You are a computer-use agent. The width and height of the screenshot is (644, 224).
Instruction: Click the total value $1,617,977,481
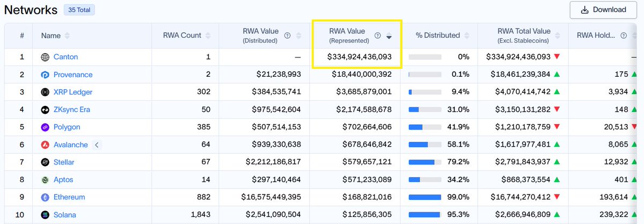tap(523, 144)
